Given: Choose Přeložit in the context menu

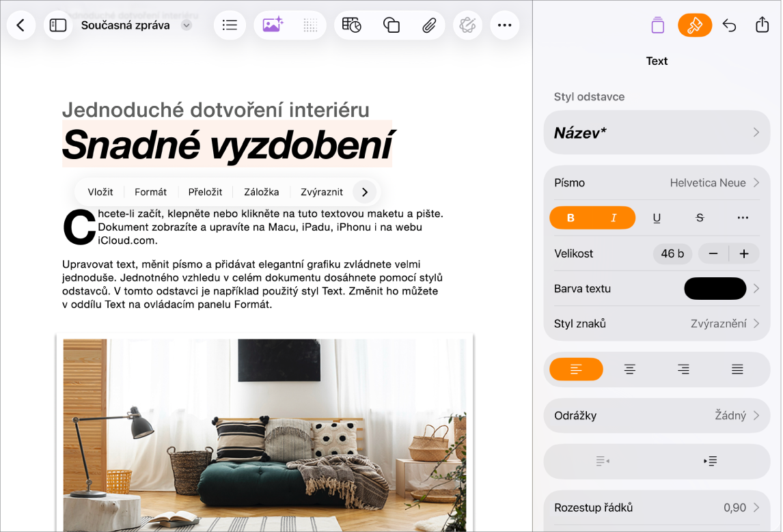Looking at the screenshot, I should click(x=205, y=192).
